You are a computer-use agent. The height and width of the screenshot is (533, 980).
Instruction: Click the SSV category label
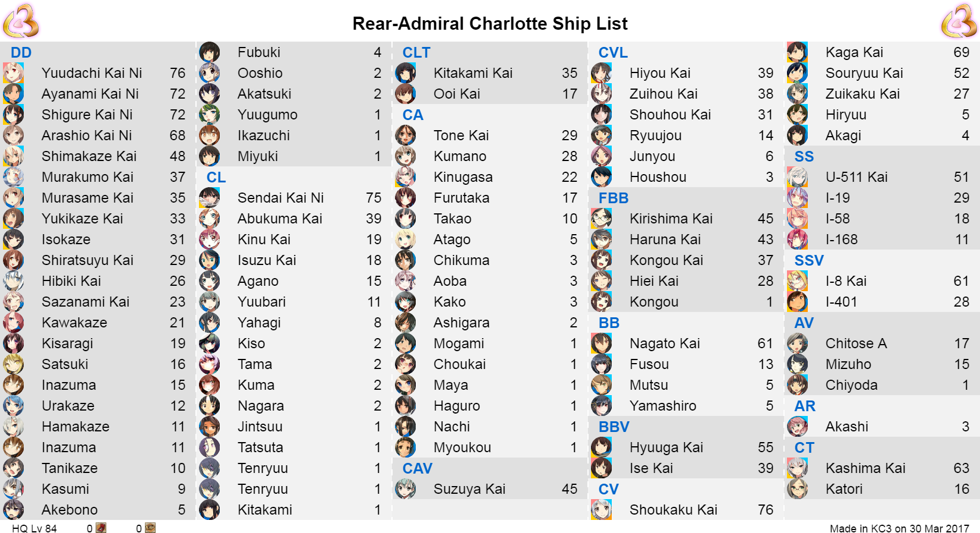809,260
